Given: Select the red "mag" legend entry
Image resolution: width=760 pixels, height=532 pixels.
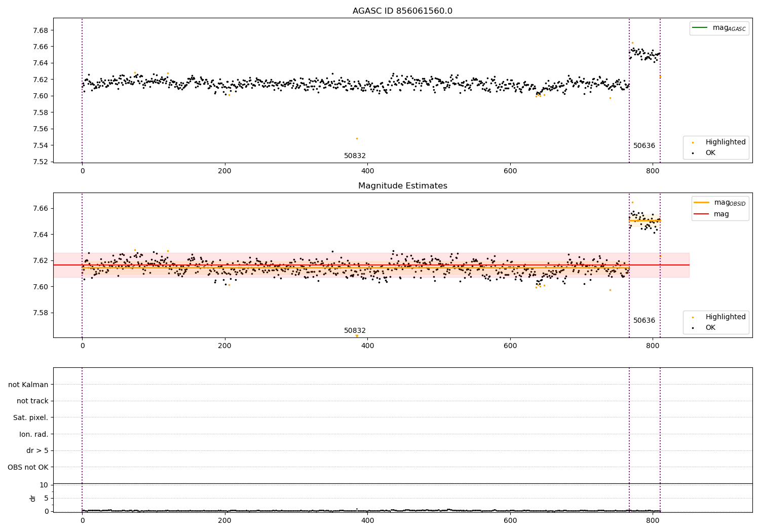Looking at the screenshot, I should 711,214.
